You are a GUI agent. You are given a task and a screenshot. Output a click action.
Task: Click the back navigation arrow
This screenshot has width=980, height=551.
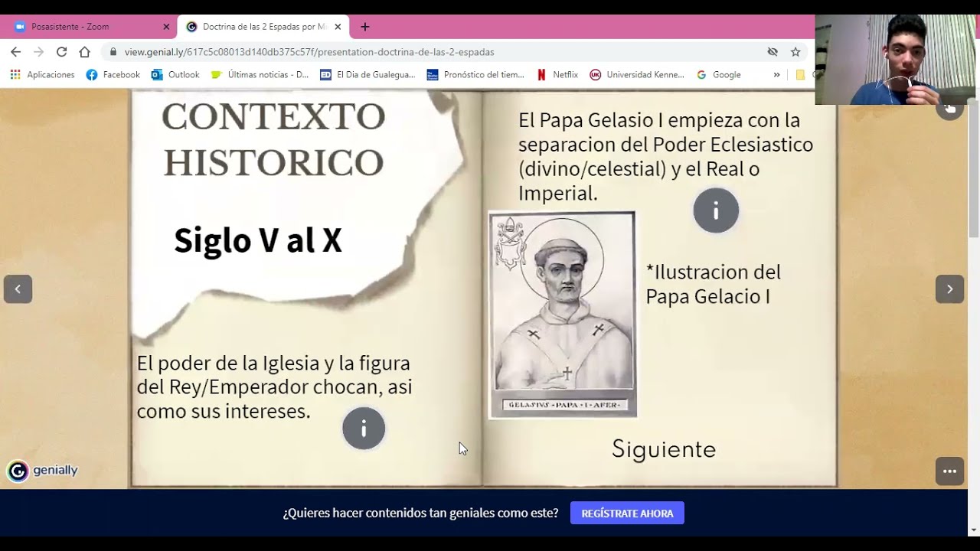click(15, 51)
